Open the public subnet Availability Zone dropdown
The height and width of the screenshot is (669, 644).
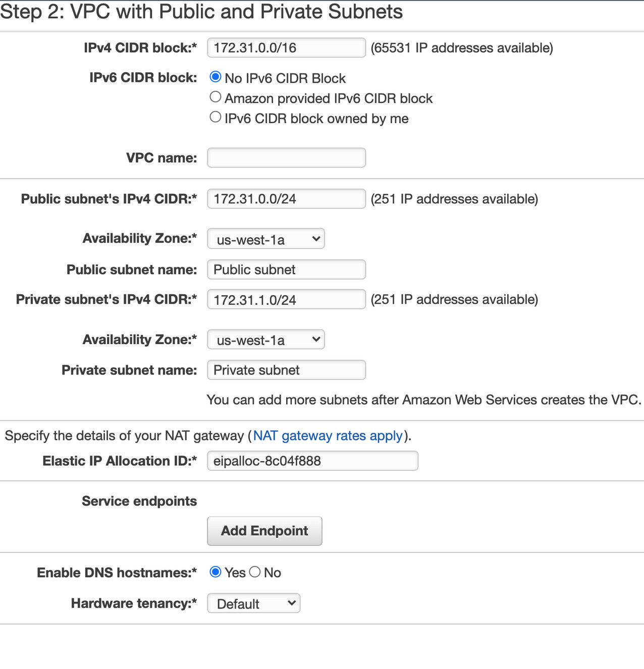(x=265, y=239)
